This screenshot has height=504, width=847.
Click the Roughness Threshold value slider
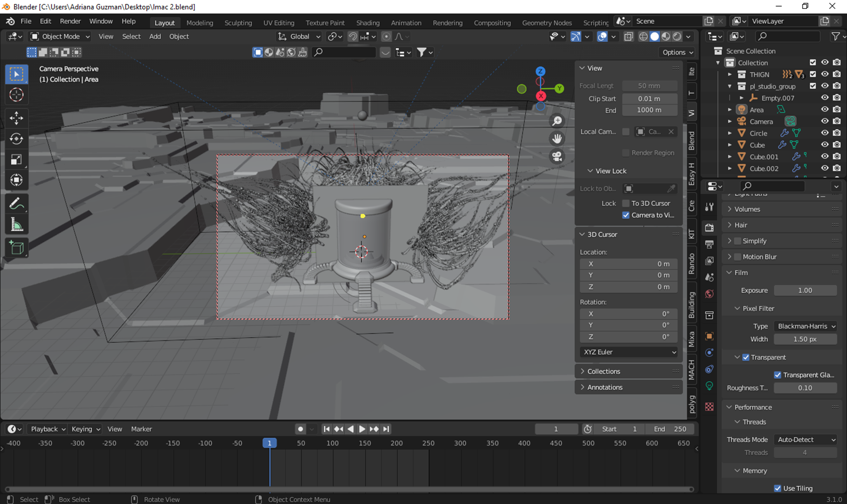tap(806, 388)
